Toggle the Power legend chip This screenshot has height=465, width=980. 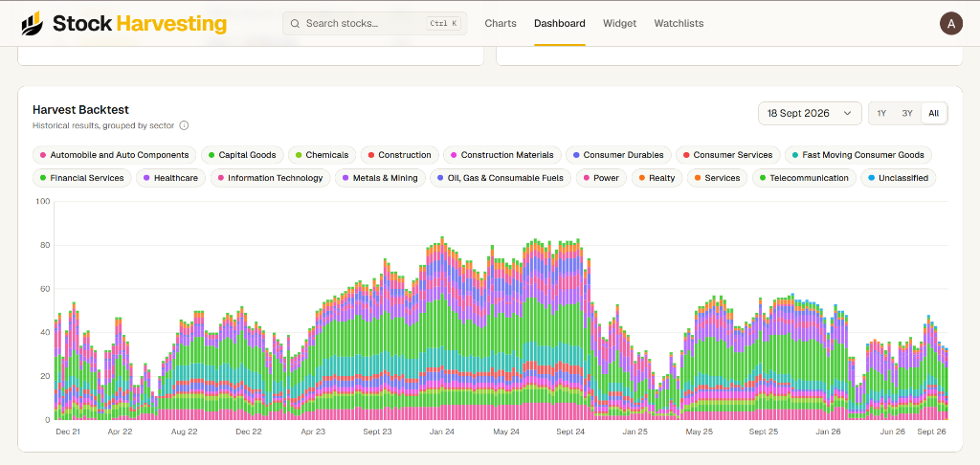click(601, 178)
